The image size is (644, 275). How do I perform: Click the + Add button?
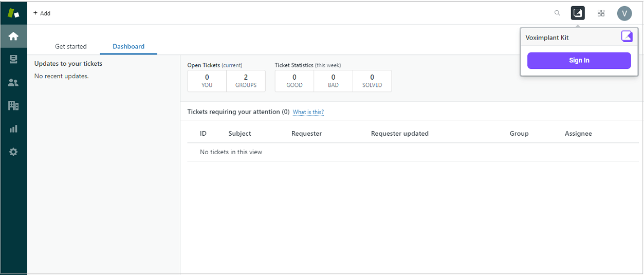(42, 13)
